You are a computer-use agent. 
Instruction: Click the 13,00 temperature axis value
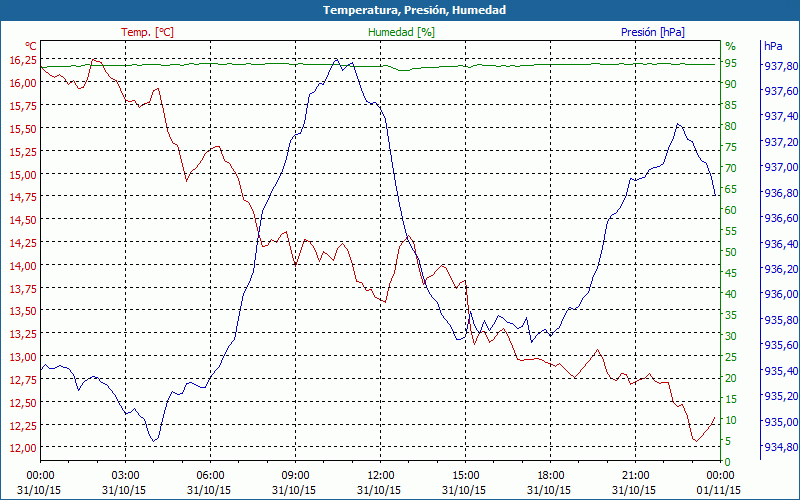[x=23, y=356]
